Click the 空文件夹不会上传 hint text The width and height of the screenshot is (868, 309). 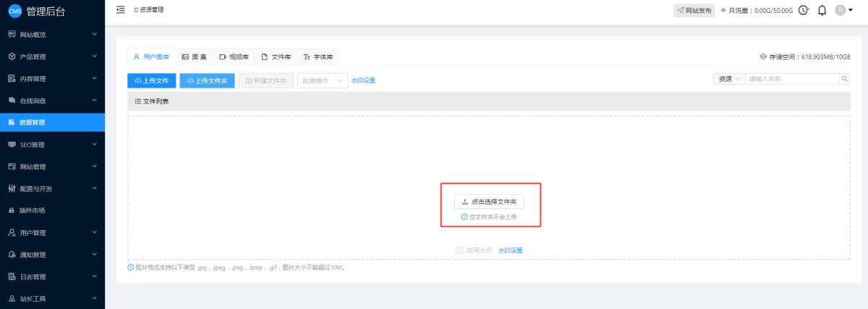pyautogui.click(x=493, y=217)
